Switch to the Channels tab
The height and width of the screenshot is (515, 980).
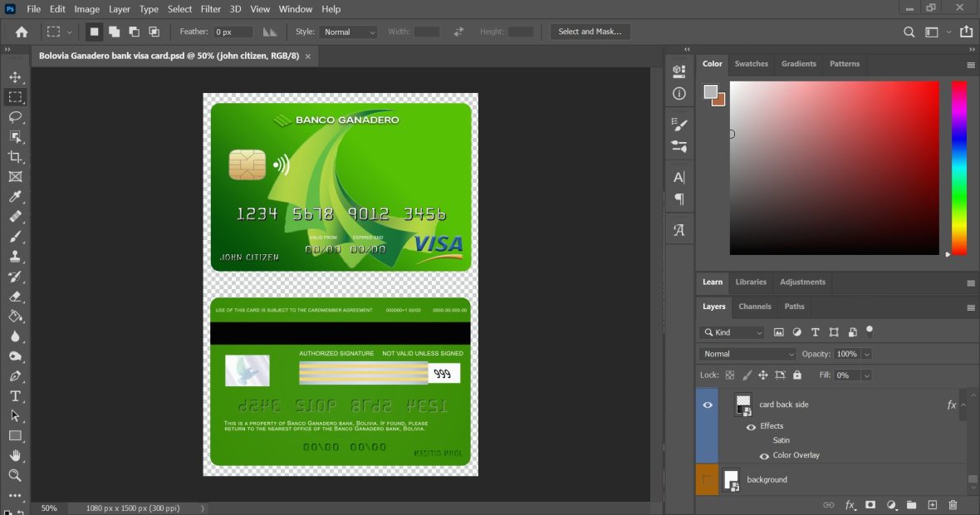point(754,307)
